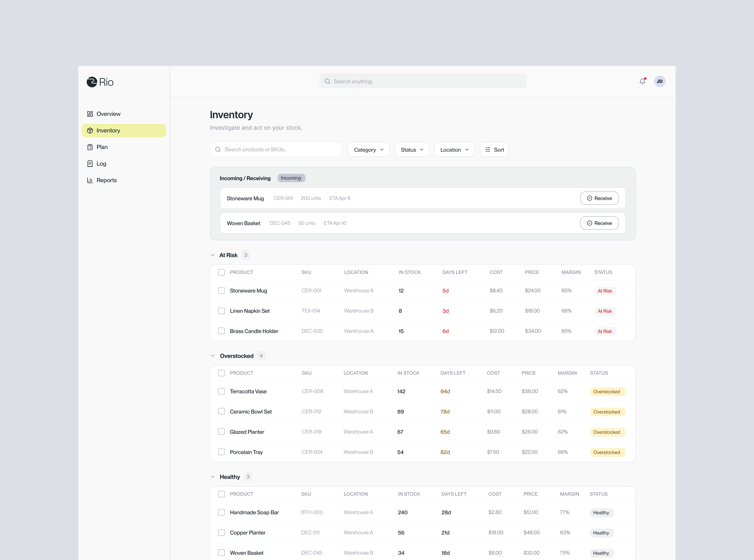The image size is (754, 560).
Task: Click the Log receipt icon in sidebar
Action: click(90, 164)
